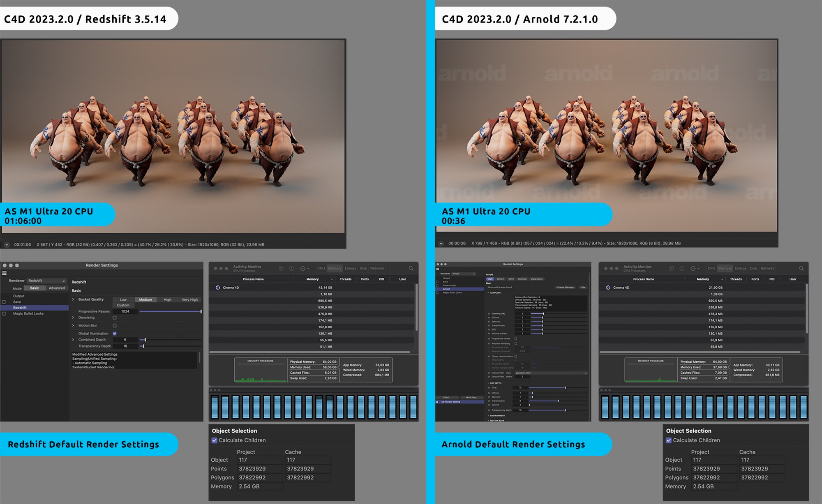822x504 pixels.
Task: Open Arnold picture viewer status dropdown arrow icon
Action: 441,244
